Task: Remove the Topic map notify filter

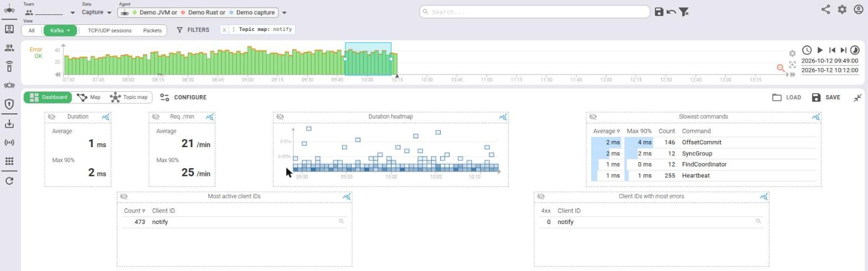Action: click(224, 30)
